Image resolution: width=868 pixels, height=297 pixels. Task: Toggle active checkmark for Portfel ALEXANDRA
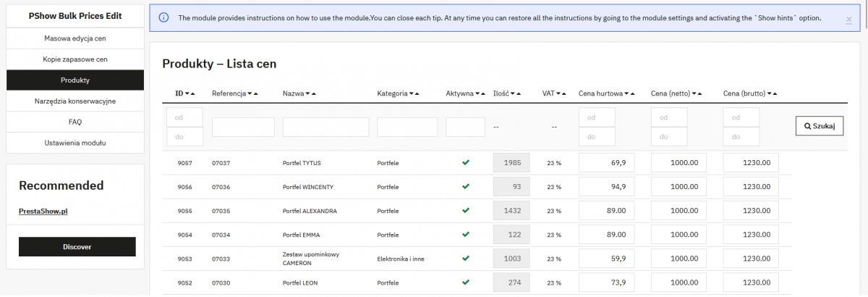coord(466,210)
